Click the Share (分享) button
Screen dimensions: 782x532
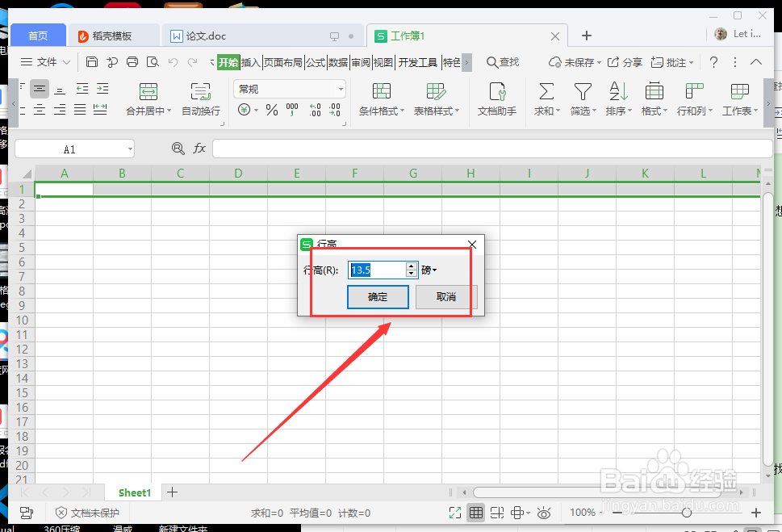625,62
